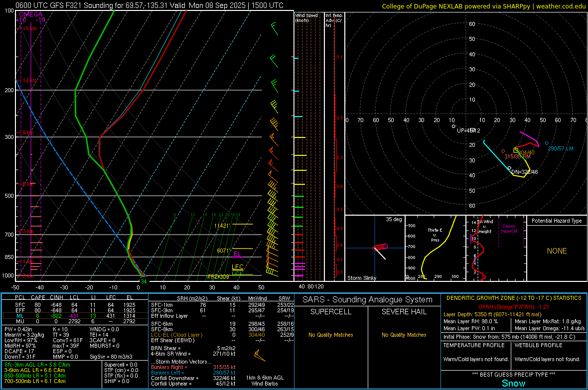Click the 15 km height marker
588x390 pixels.
[x=29, y=28]
